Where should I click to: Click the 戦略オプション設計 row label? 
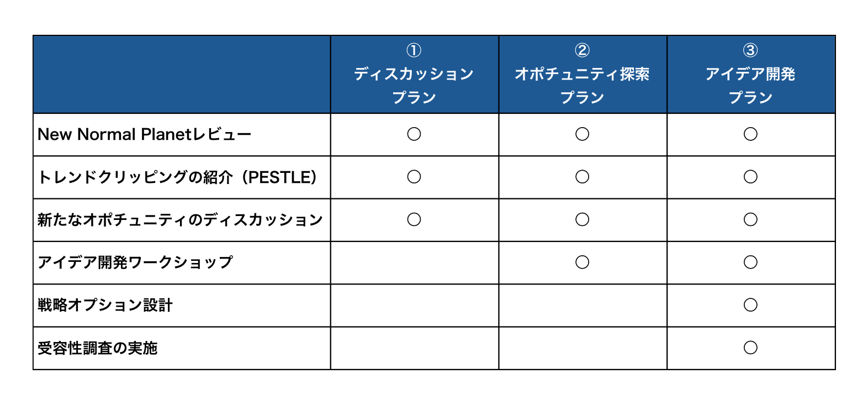tap(105, 305)
